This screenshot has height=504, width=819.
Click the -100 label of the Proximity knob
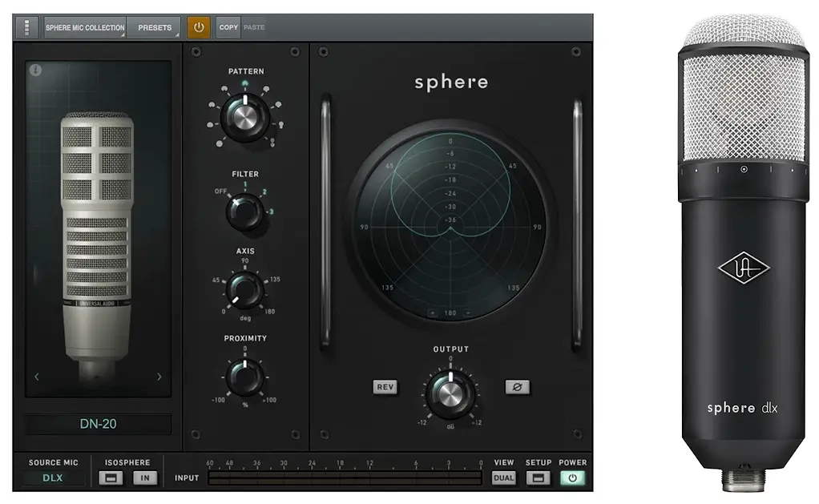click(218, 400)
